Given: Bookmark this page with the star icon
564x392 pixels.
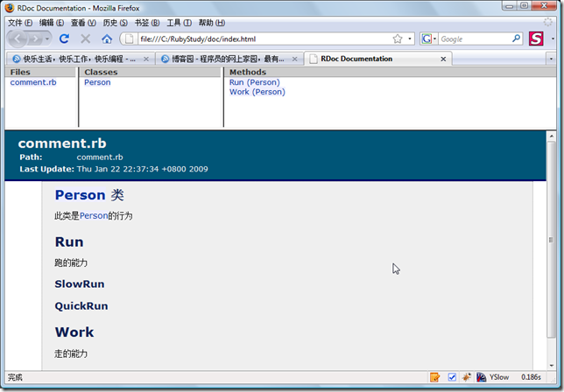Looking at the screenshot, I should 398,38.
